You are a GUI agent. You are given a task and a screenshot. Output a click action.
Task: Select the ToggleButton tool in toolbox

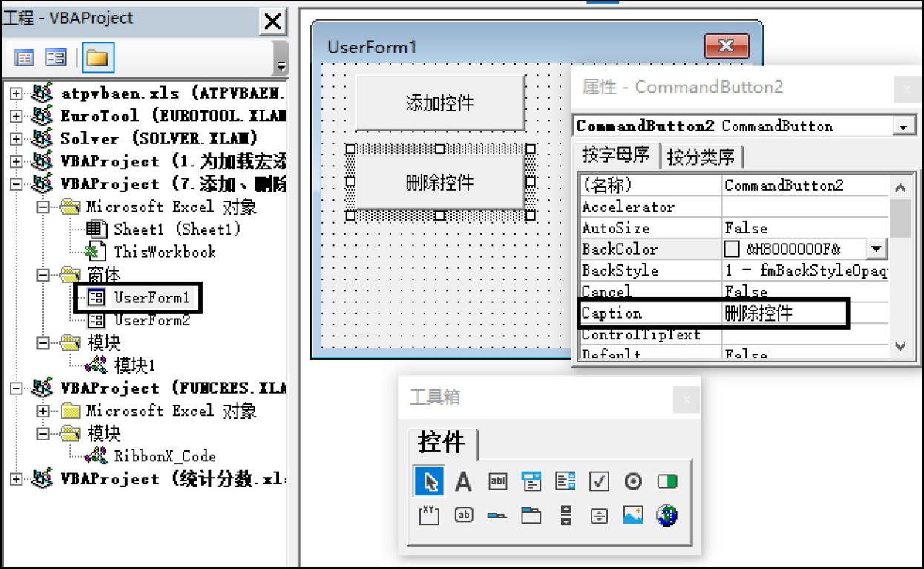point(667,481)
